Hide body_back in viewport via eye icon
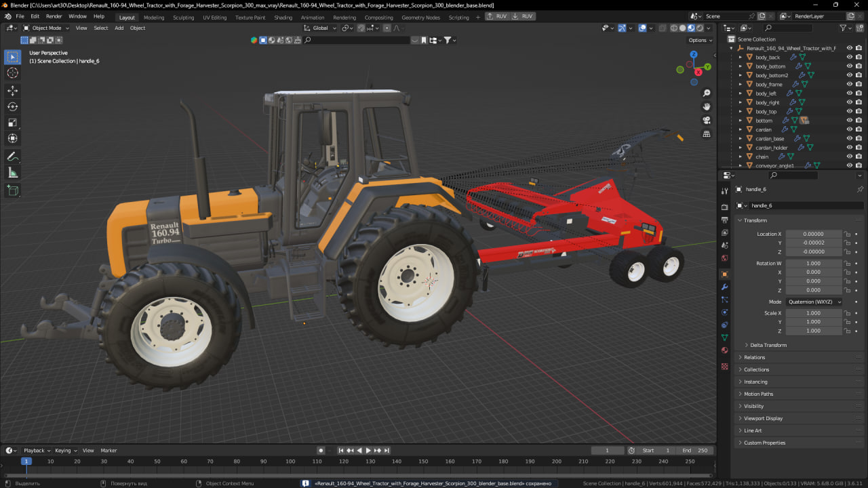This screenshot has width=868, height=488. pyautogui.click(x=849, y=57)
